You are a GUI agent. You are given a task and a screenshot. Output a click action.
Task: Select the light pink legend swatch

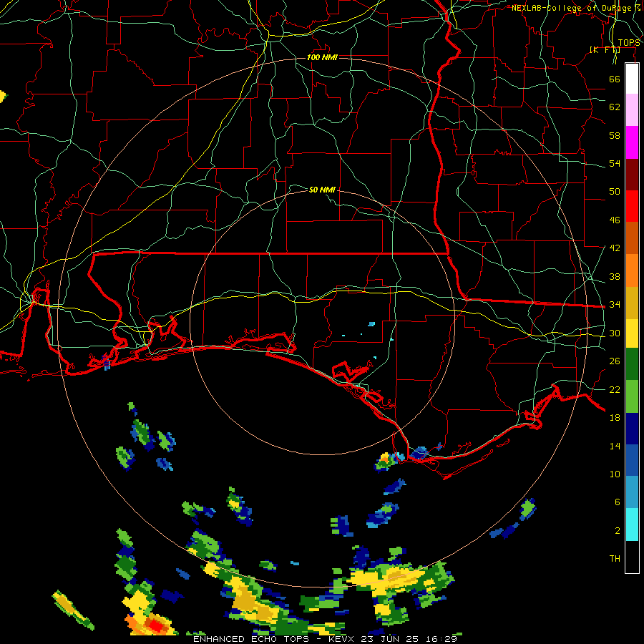(632, 110)
